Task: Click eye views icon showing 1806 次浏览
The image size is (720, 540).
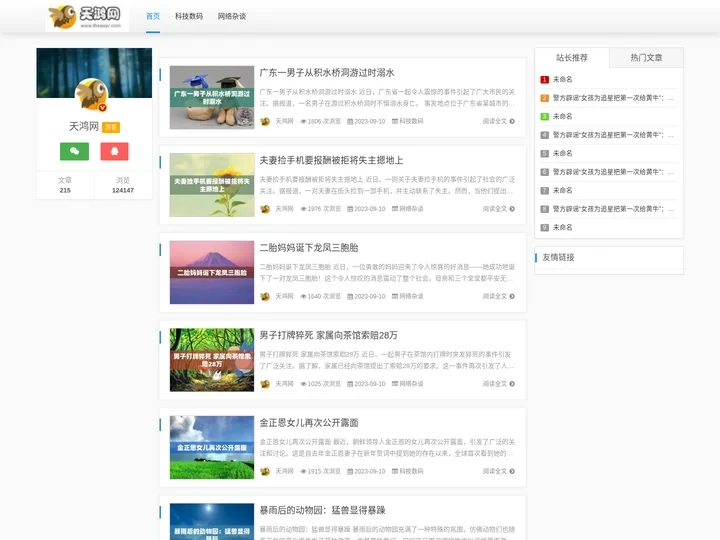Action: tap(303, 121)
